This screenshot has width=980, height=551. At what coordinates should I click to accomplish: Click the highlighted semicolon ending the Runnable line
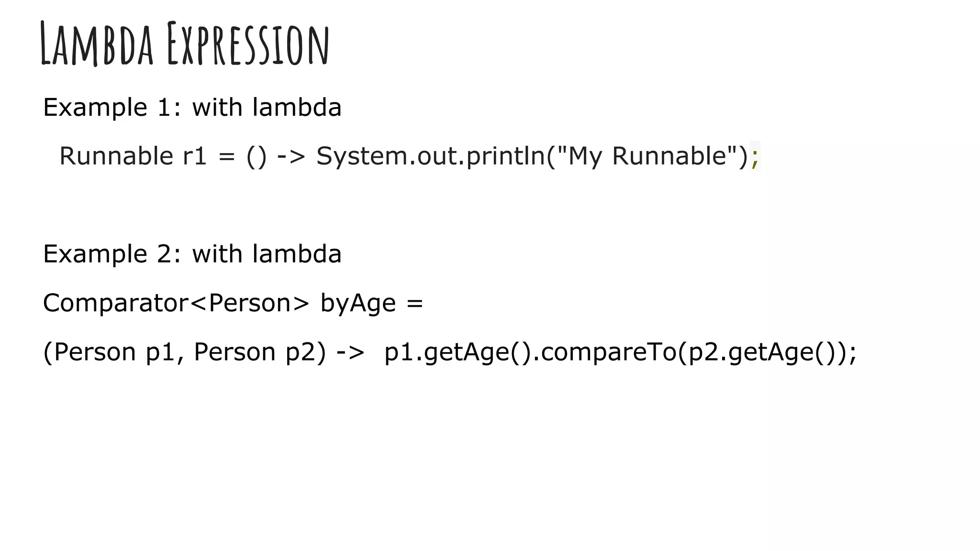[755, 157]
